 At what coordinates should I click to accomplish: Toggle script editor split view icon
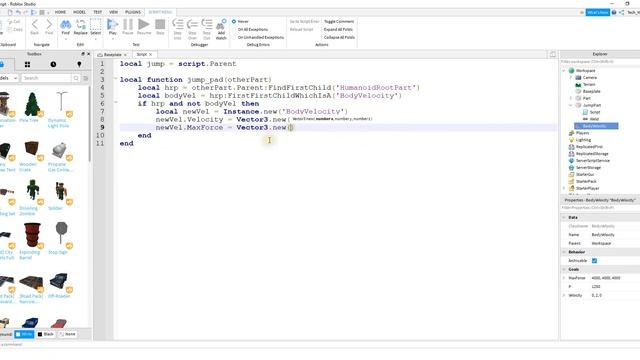pos(552,54)
